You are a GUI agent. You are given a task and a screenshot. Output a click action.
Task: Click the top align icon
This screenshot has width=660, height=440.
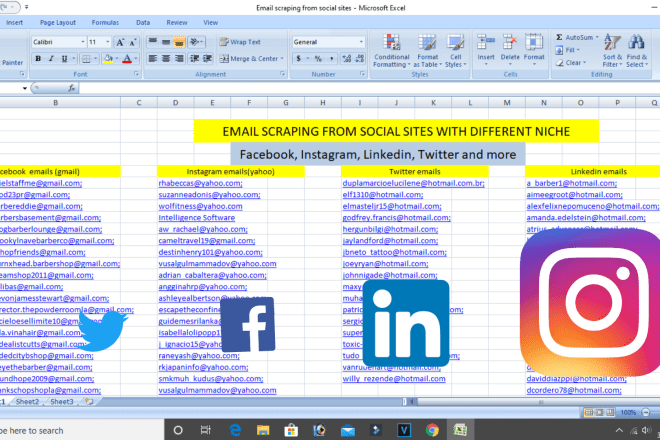tap(153, 42)
